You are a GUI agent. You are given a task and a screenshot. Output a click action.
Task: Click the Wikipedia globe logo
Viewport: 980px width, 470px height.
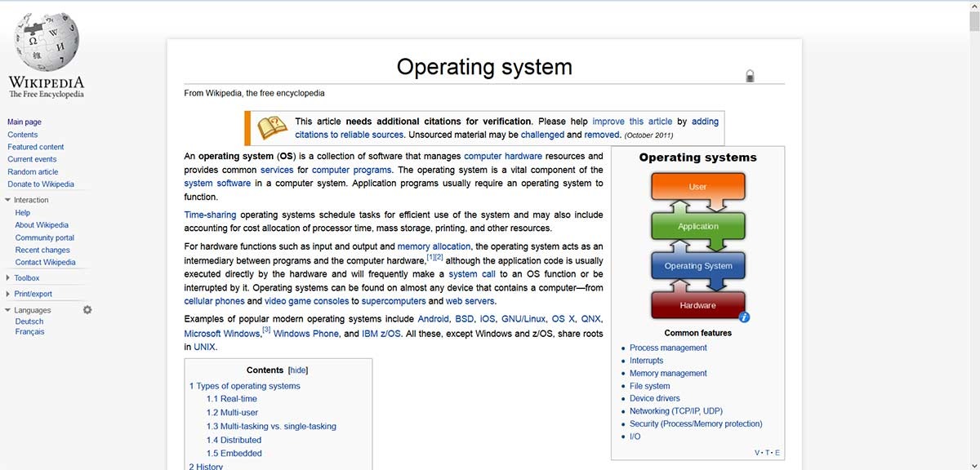coord(47,42)
